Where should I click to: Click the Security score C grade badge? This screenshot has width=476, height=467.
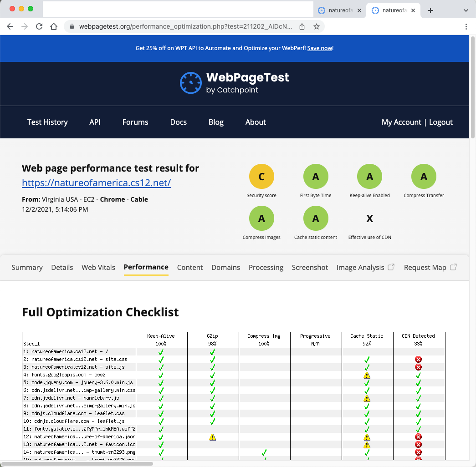(261, 177)
